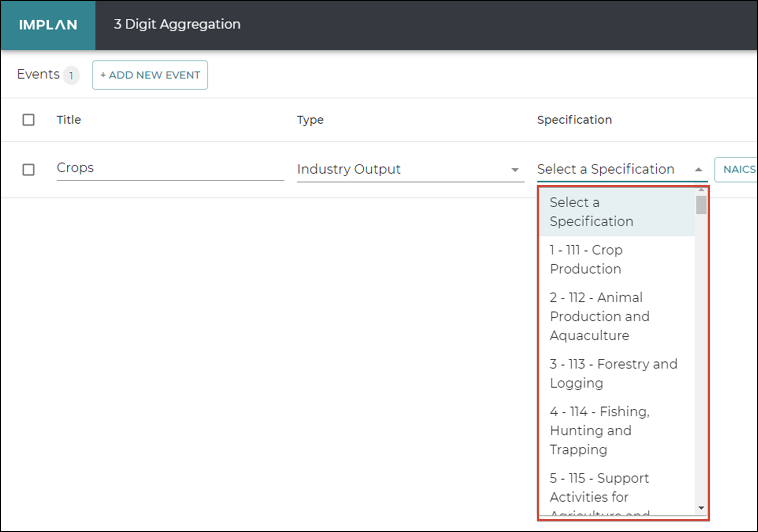Click the 3 Digit Aggregation header
Image resolution: width=758 pixels, height=532 pixels.
click(176, 24)
